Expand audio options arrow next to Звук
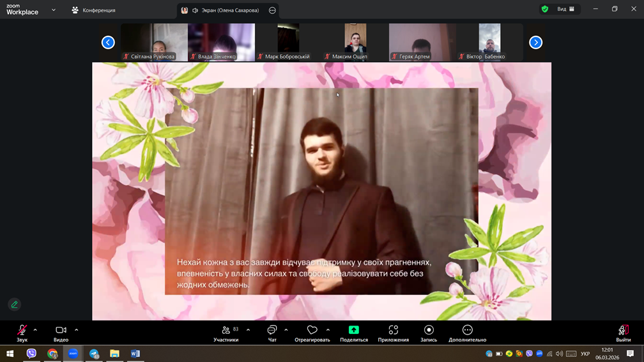The height and width of the screenshot is (362, 644). [x=35, y=330]
